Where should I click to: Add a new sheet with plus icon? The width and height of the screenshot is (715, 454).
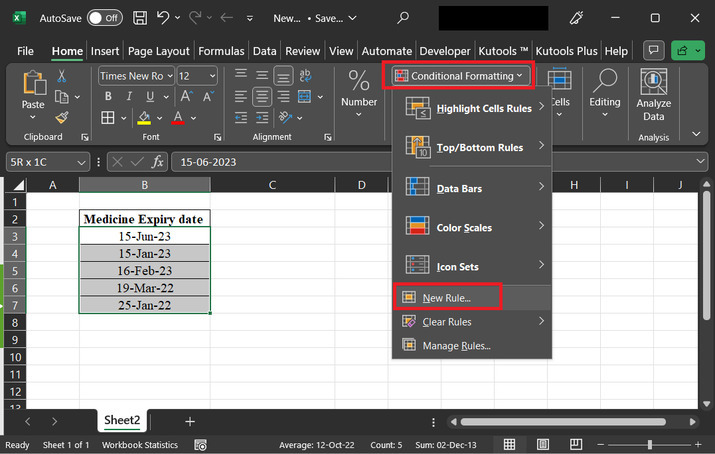tap(190, 422)
